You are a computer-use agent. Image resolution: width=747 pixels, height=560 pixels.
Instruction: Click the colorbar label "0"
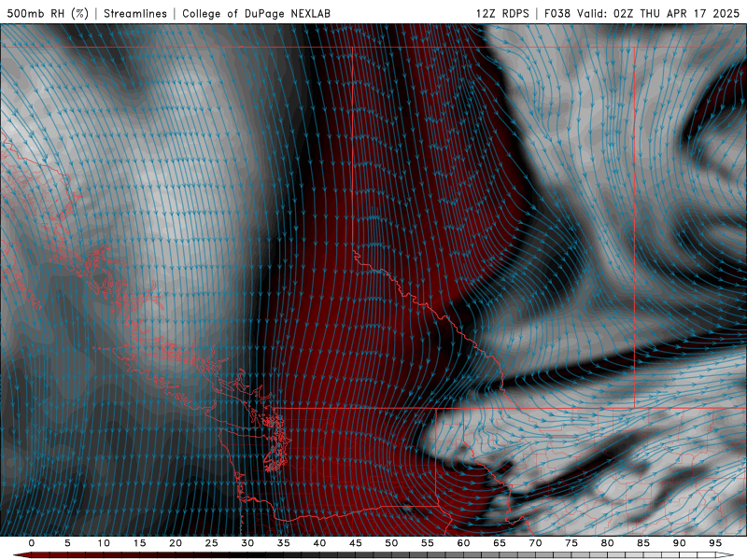pos(32,543)
